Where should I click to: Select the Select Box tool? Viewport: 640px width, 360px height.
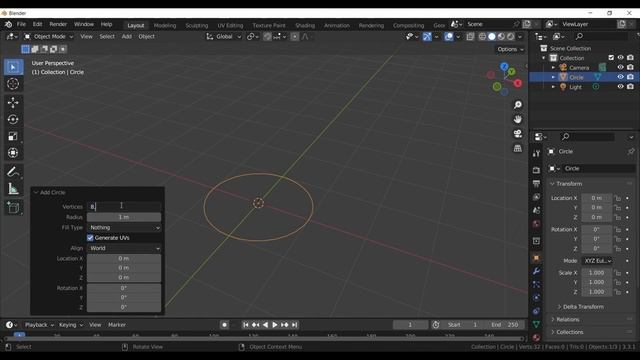(13, 67)
